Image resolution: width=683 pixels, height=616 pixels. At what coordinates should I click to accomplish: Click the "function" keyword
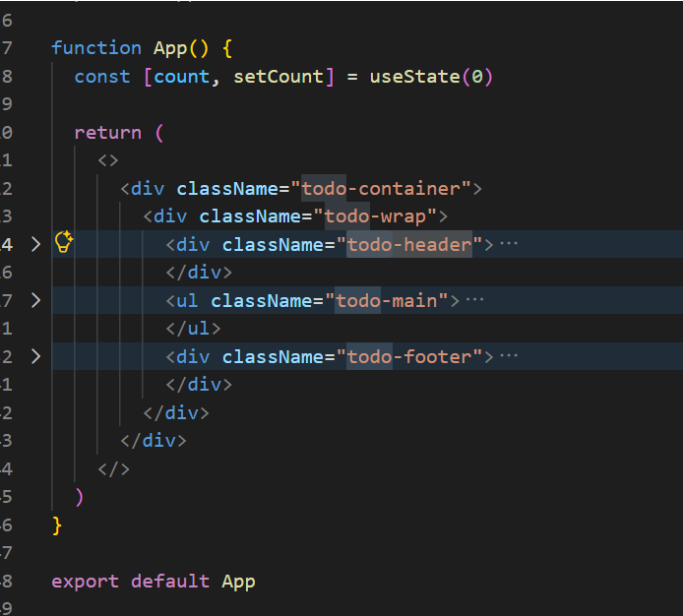tap(96, 48)
